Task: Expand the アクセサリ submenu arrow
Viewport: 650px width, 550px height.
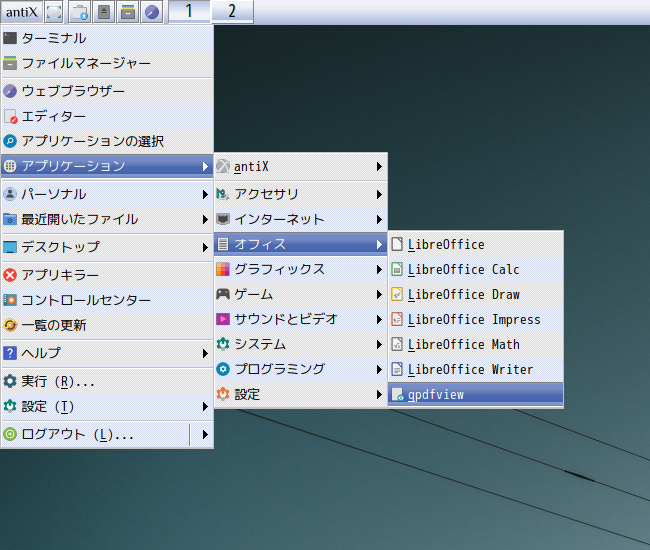Action: [x=379, y=194]
